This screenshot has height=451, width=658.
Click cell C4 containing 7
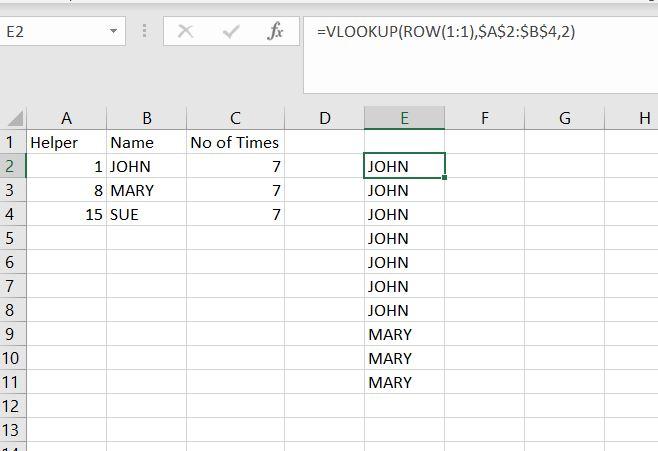pos(235,214)
